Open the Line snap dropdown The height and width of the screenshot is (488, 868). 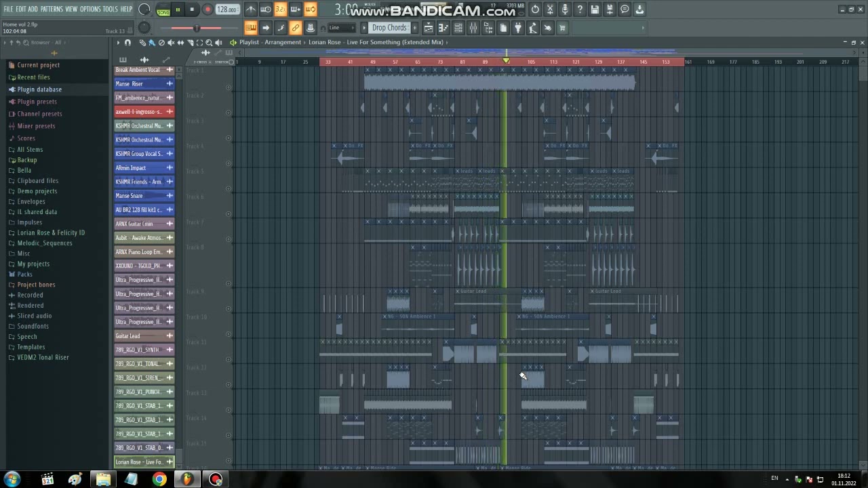coord(342,28)
